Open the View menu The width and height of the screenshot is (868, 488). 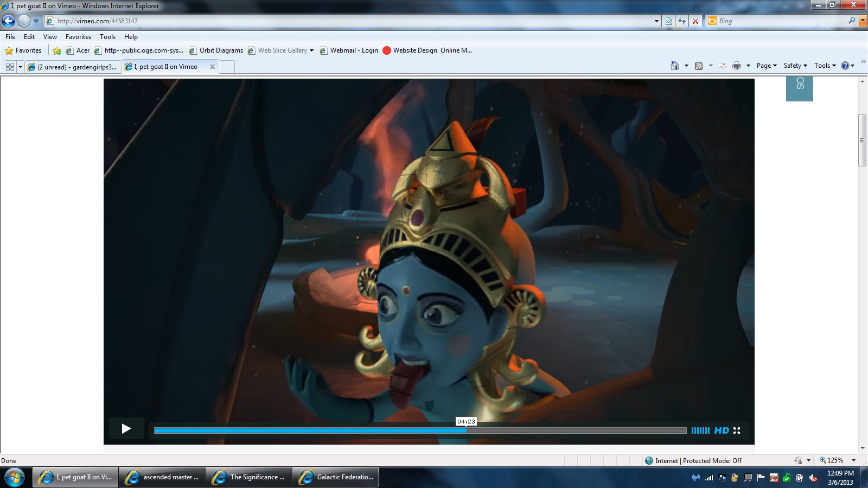click(50, 37)
